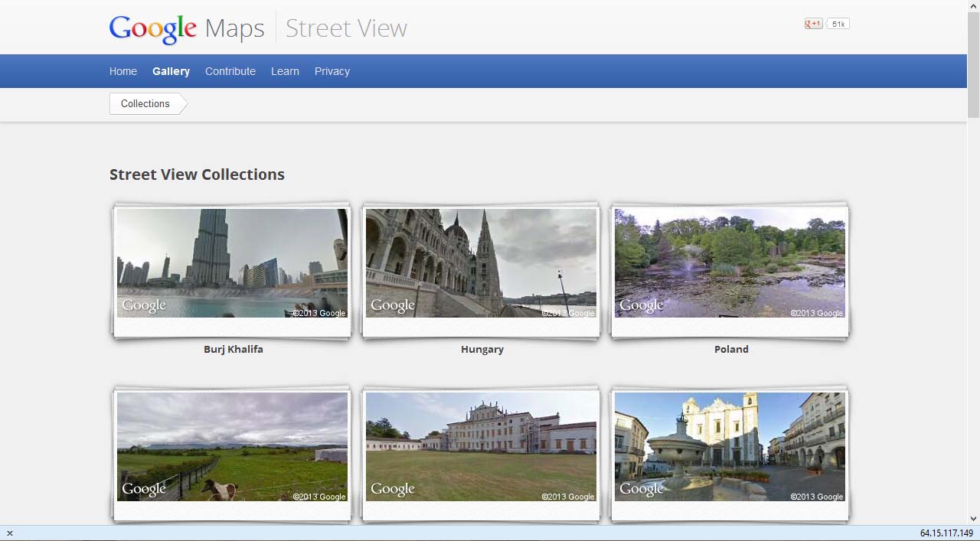Open the Home nav item

click(123, 71)
